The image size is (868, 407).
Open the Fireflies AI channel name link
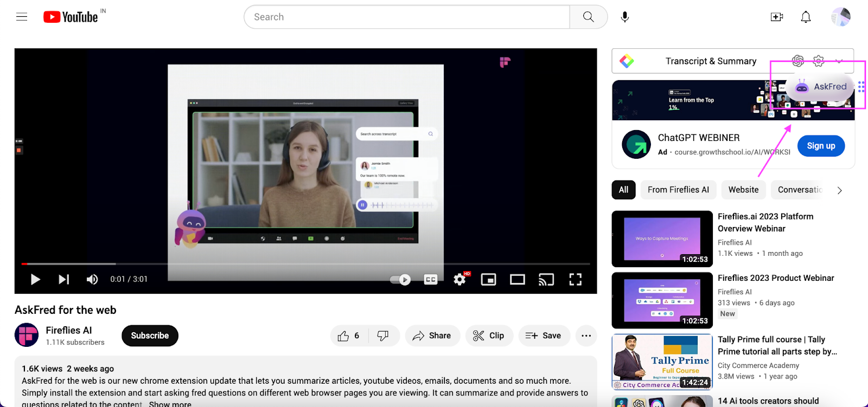(x=69, y=330)
